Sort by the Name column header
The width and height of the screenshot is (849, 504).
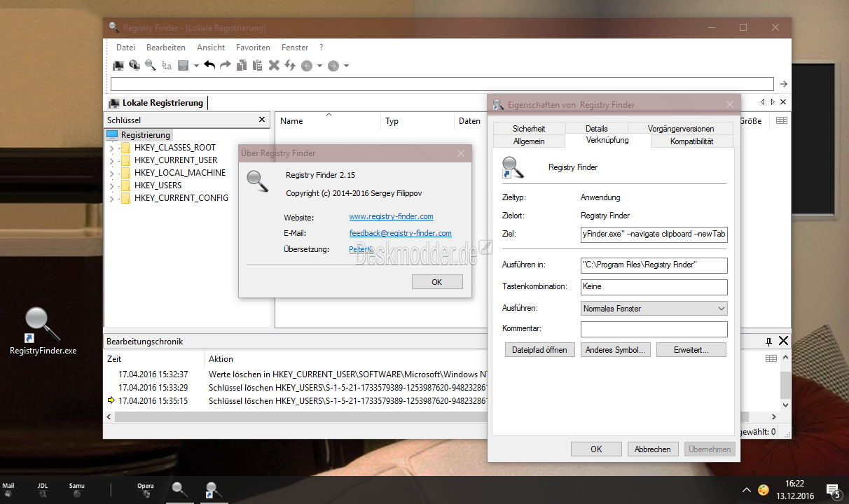pyautogui.click(x=328, y=121)
